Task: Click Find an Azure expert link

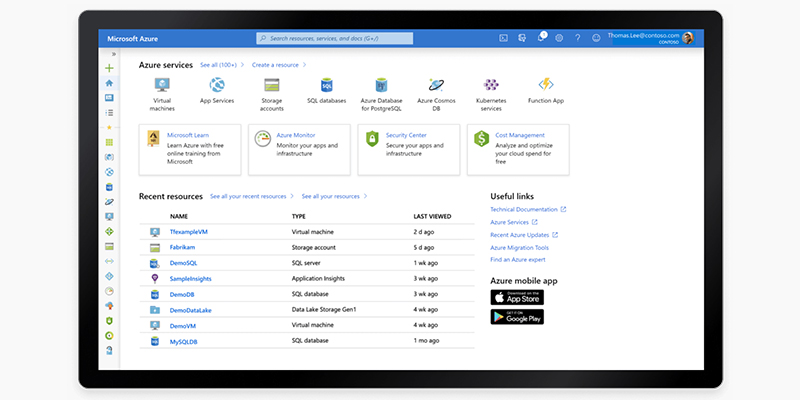Action: click(x=518, y=260)
